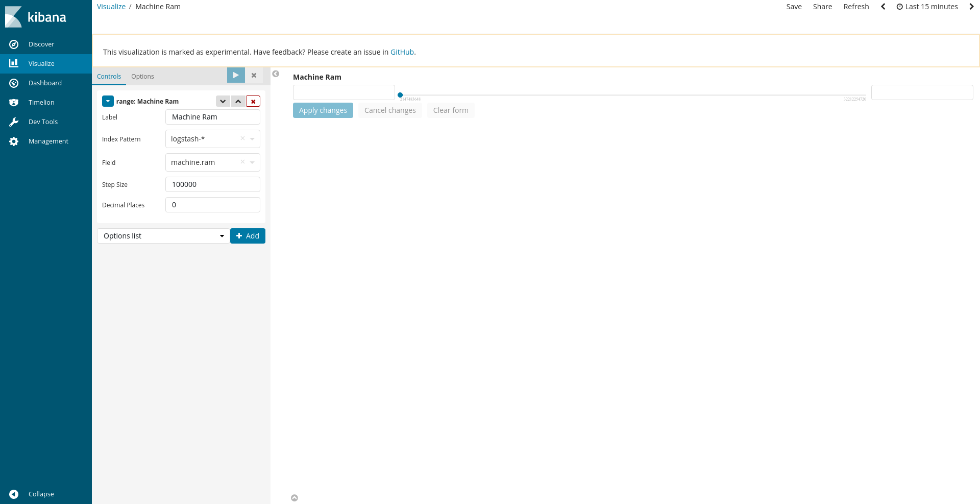Open the Index Pattern dropdown

(252, 139)
